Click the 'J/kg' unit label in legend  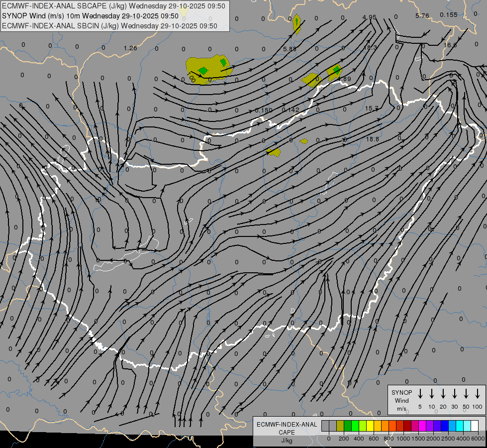(287, 441)
